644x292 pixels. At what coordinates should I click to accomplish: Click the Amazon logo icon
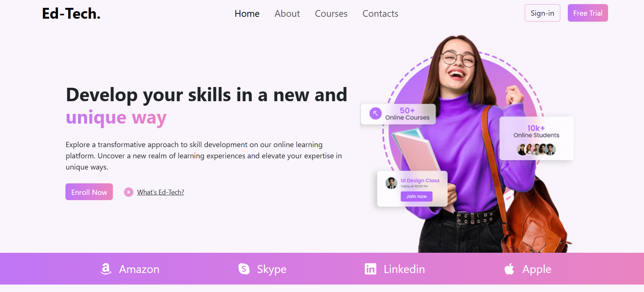click(106, 269)
